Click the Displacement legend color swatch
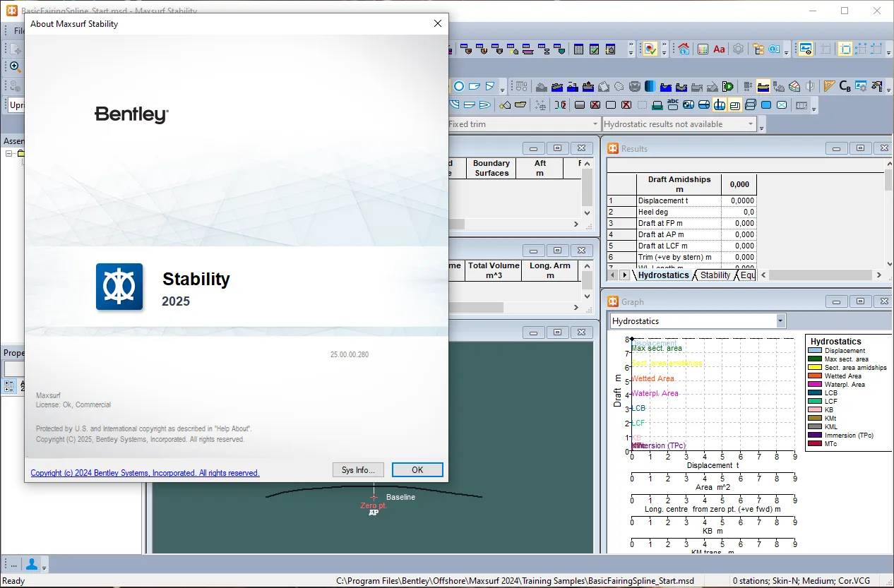The width and height of the screenshot is (894, 588). tap(816, 350)
